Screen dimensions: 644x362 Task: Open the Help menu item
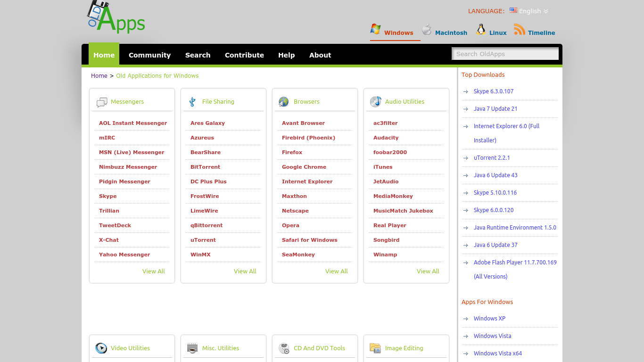click(286, 55)
